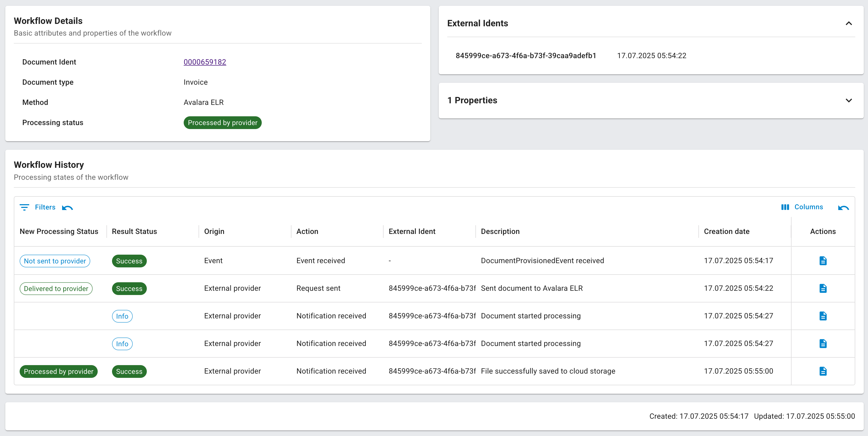
Task: Sort by New Processing Status column
Action: pyautogui.click(x=59, y=232)
